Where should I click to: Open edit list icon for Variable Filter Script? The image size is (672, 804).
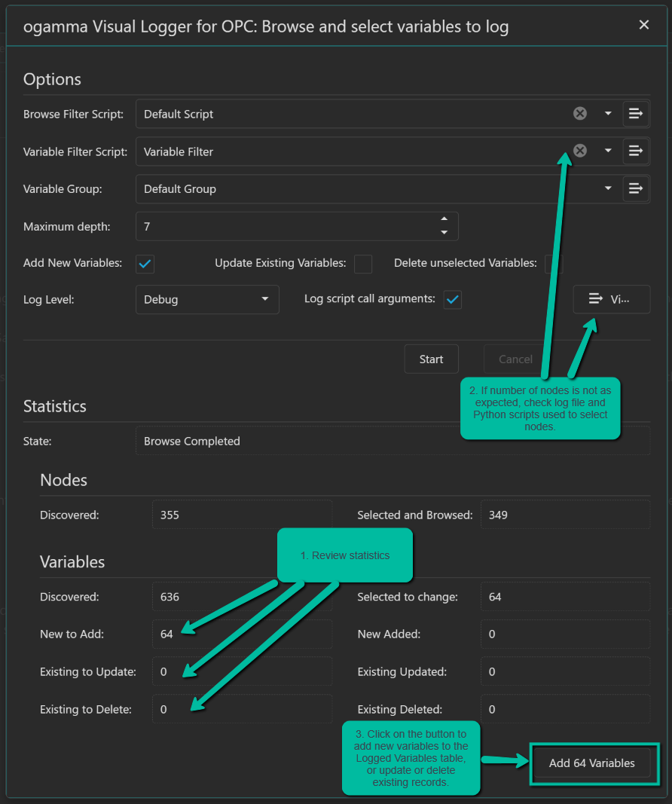click(636, 151)
